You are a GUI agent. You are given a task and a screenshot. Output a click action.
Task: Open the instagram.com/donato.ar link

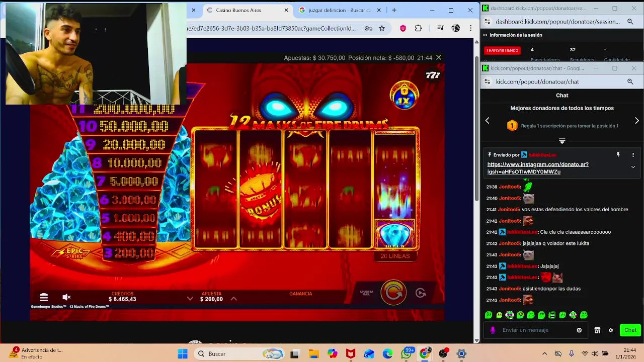coord(537,168)
